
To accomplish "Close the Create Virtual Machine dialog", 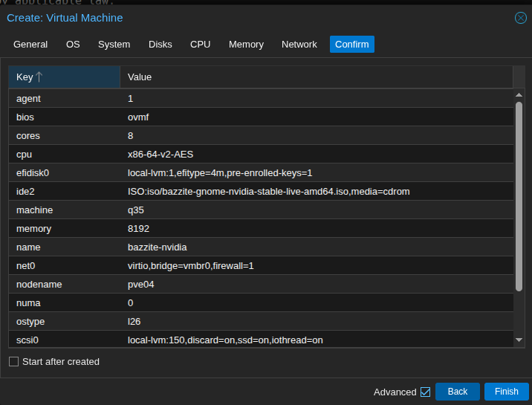I will (520, 18).
